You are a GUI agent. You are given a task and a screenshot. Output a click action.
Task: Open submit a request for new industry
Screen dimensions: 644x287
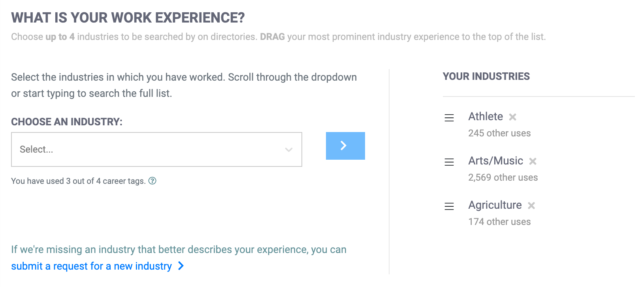[92, 266]
